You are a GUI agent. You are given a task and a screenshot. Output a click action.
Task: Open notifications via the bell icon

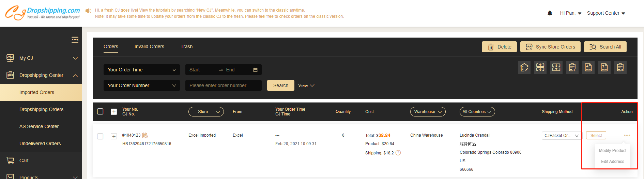tap(550, 13)
